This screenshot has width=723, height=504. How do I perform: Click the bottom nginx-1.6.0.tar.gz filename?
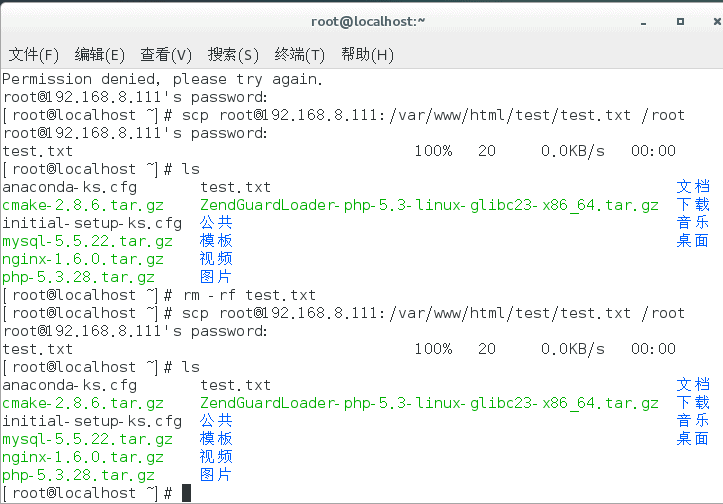coord(83,457)
